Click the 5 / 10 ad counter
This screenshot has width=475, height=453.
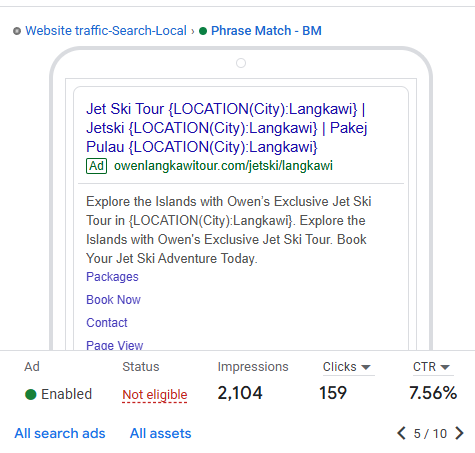click(x=430, y=434)
